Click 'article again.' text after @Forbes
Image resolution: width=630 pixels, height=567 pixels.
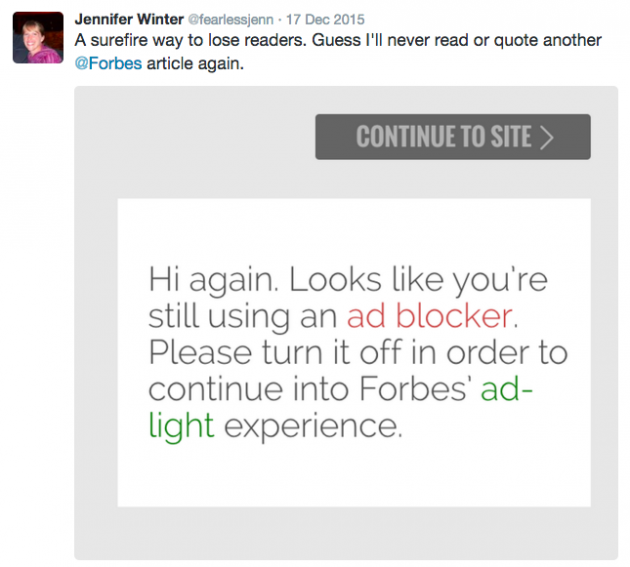pos(195,63)
